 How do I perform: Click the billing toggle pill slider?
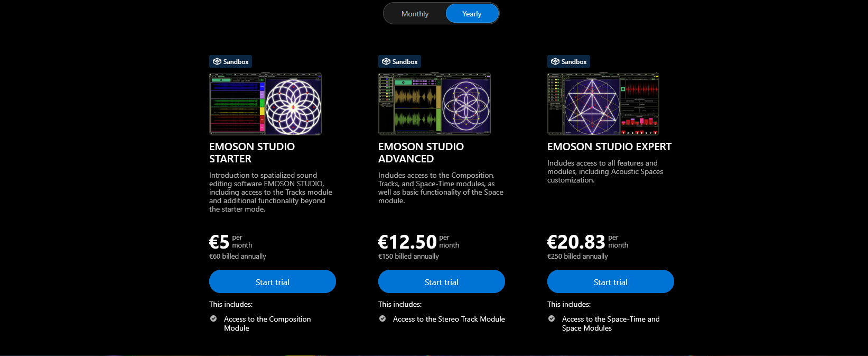pos(471,13)
